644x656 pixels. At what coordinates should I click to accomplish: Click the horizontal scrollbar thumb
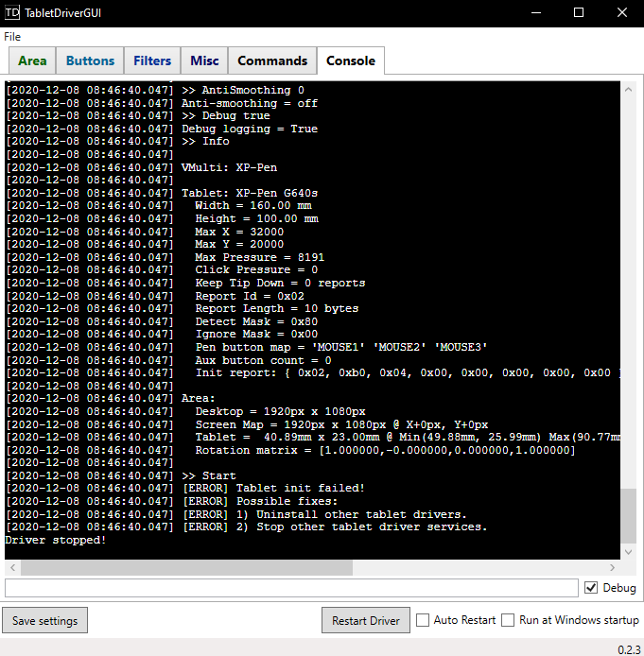point(186,568)
